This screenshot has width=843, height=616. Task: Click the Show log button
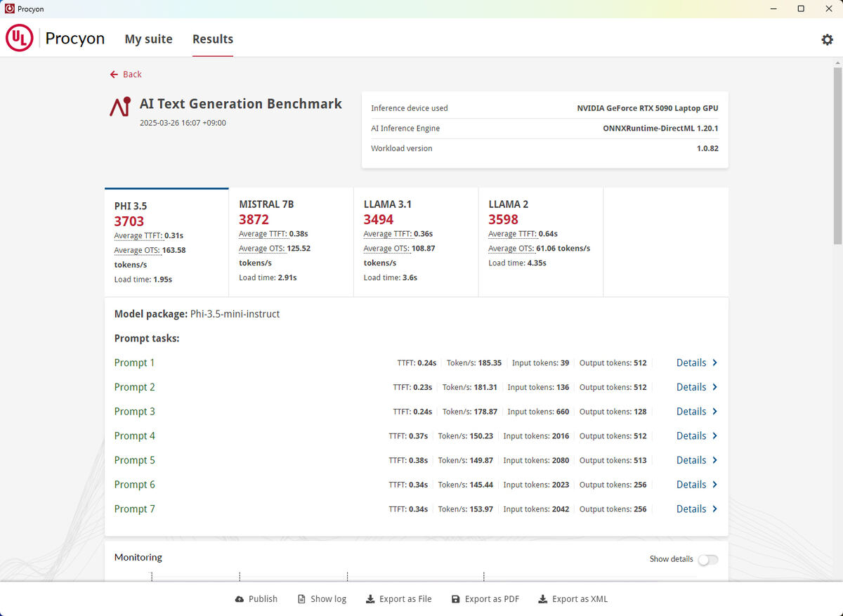(x=322, y=599)
